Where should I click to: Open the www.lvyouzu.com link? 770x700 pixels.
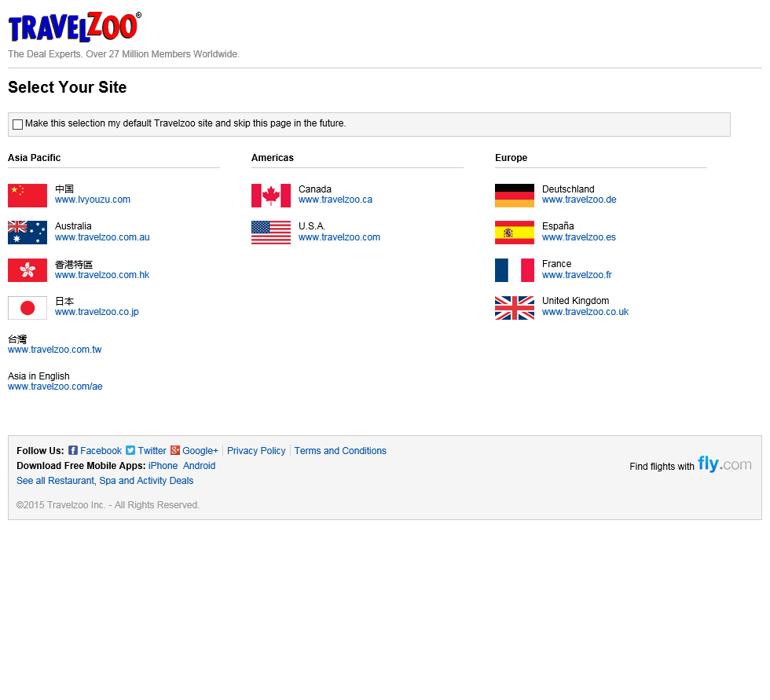[93, 200]
